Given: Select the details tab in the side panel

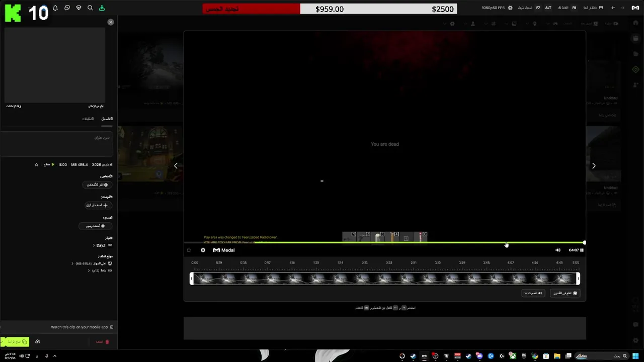Looking at the screenshot, I should point(107,119).
